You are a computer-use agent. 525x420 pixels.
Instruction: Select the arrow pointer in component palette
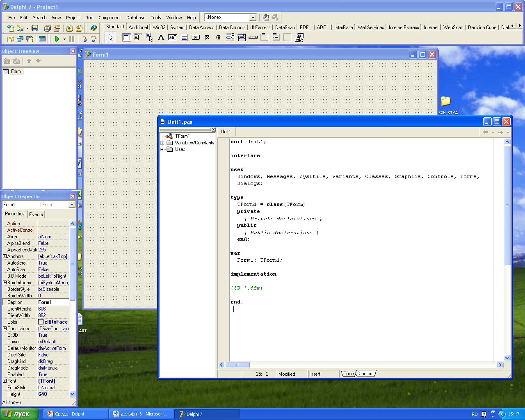click(x=110, y=38)
